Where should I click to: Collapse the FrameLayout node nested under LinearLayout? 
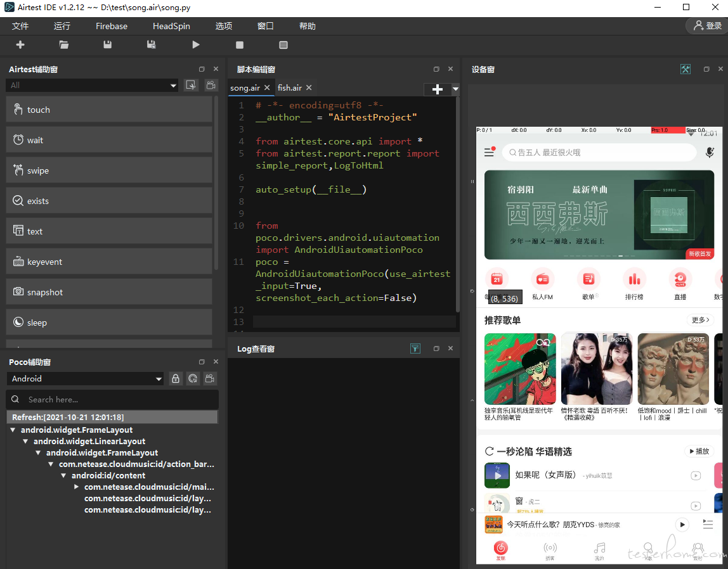pos(38,452)
